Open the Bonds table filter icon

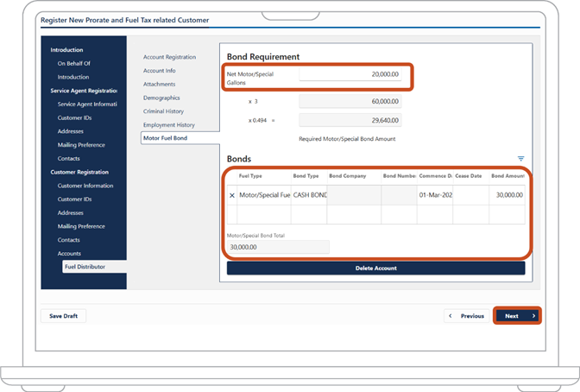[520, 158]
